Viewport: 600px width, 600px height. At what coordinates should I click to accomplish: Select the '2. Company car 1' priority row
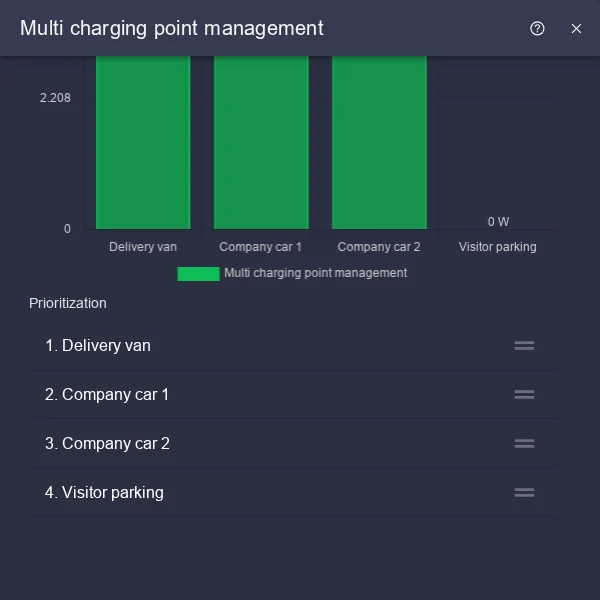pos(293,395)
